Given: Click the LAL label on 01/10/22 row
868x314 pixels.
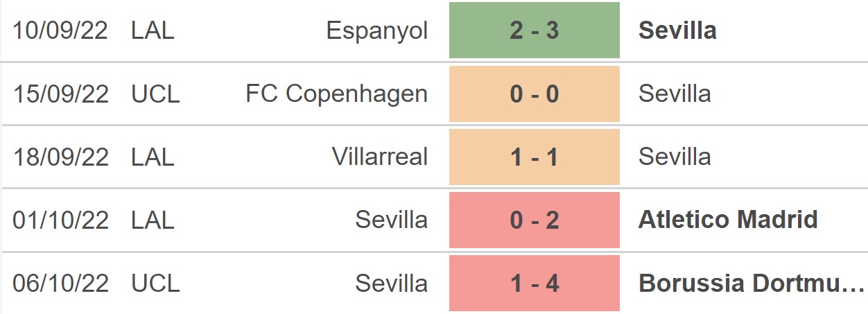Looking at the screenshot, I should click(x=153, y=220).
